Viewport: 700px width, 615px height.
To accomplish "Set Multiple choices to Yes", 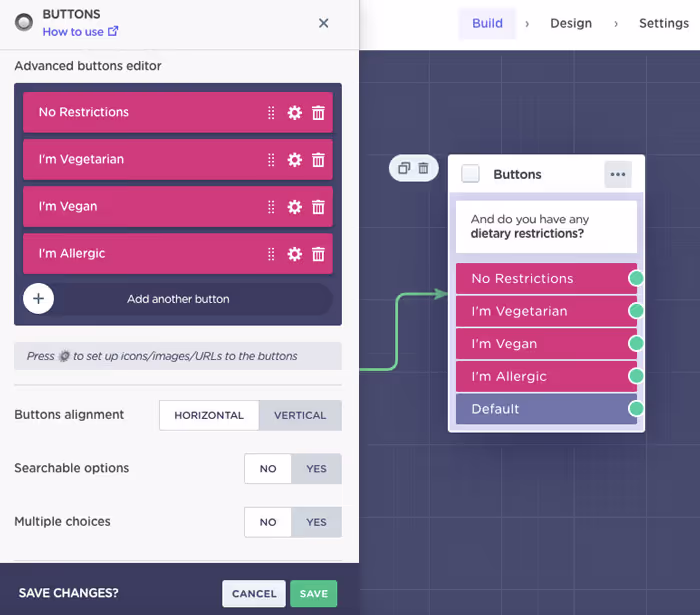I will pos(317,522).
